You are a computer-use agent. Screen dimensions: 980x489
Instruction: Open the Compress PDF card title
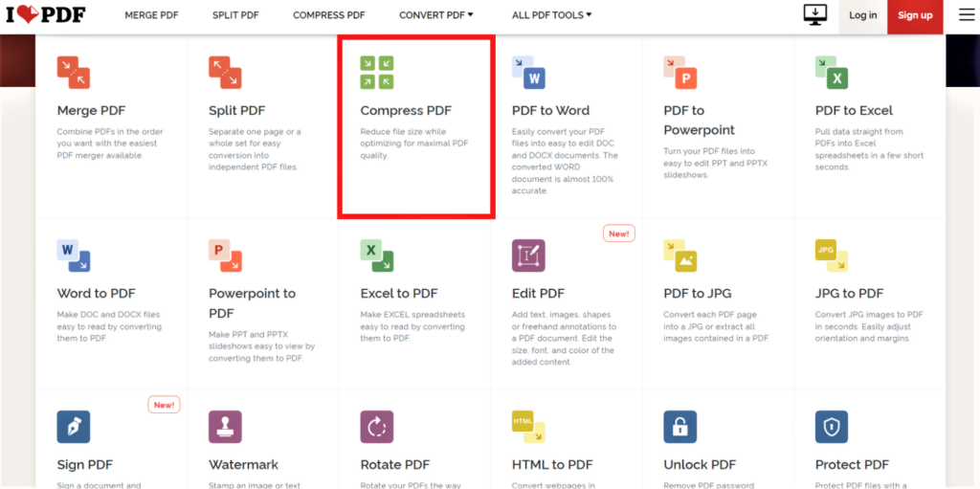coord(406,111)
